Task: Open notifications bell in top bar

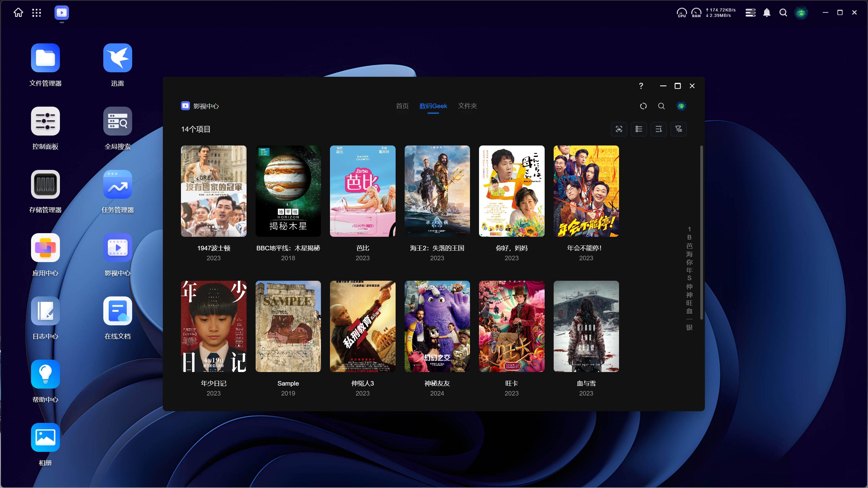Action: [x=767, y=13]
